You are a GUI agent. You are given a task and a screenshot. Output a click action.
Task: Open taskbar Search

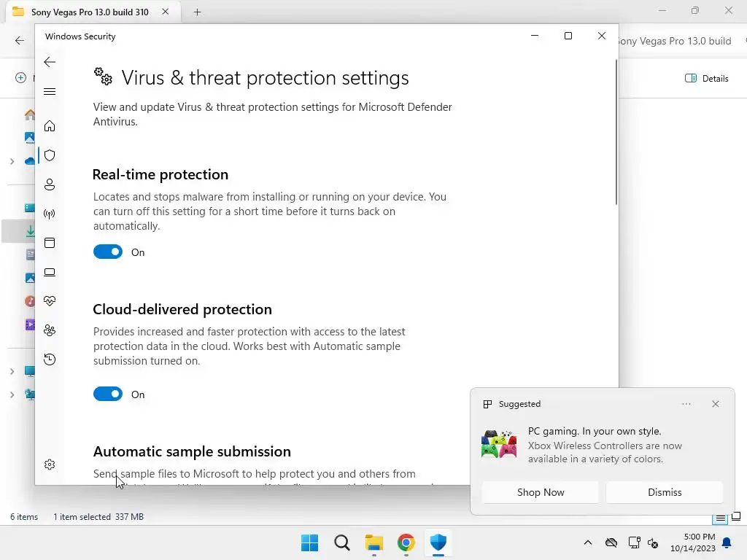pyautogui.click(x=341, y=542)
